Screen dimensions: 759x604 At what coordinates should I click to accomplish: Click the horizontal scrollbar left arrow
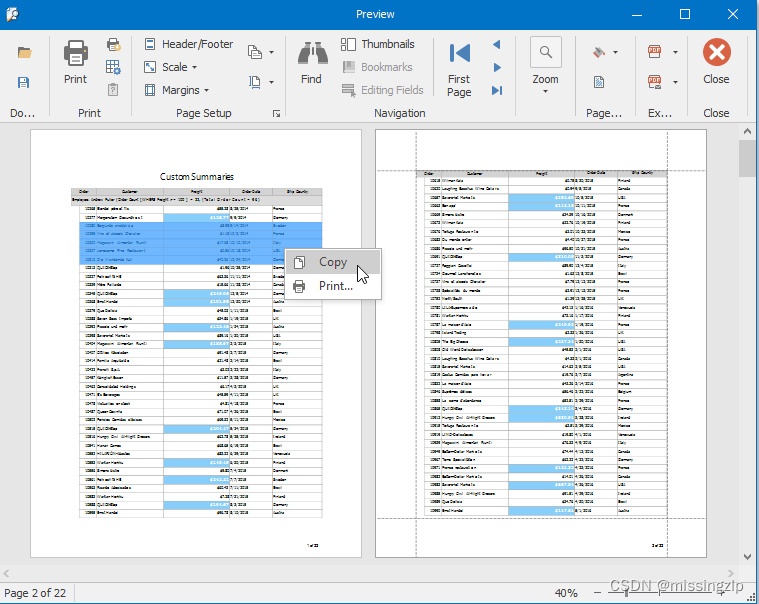click(6, 574)
